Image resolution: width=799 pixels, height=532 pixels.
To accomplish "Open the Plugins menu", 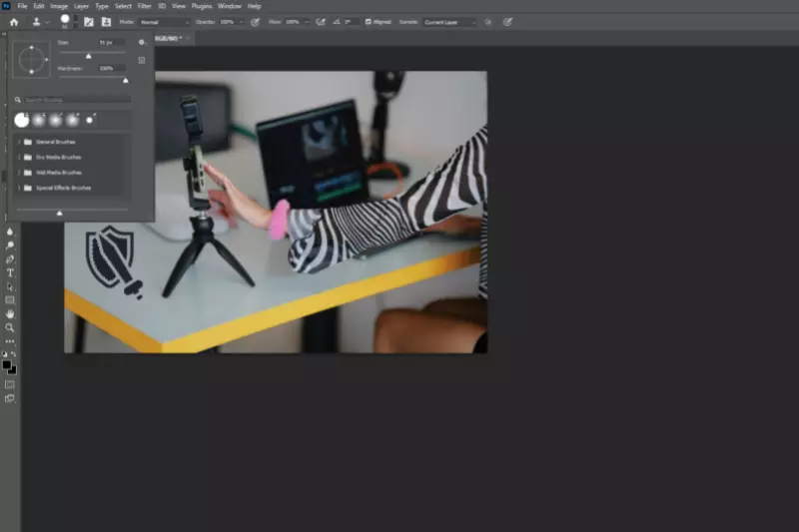I will pyautogui.click(x=202, y=6).
